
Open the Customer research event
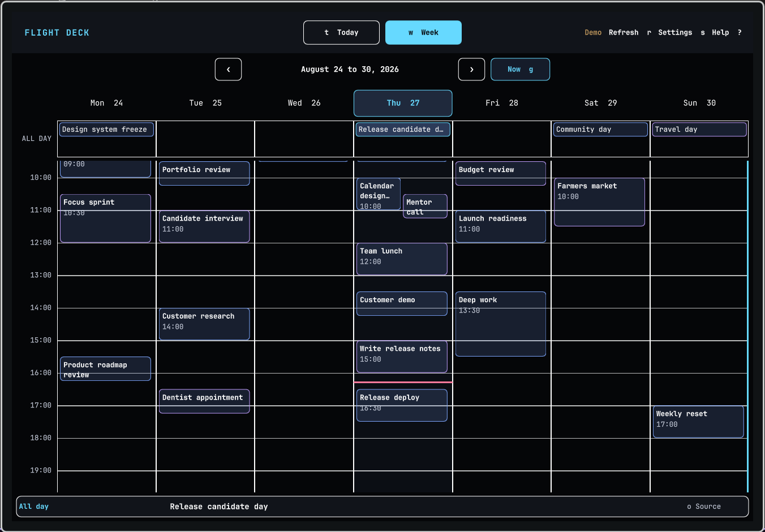204,324
